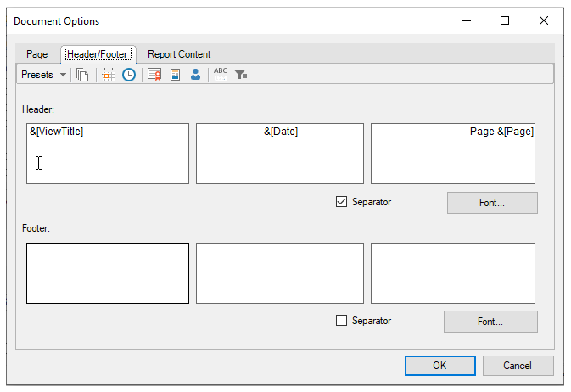Click the document page icon beside certificate

tap(176, 75)
